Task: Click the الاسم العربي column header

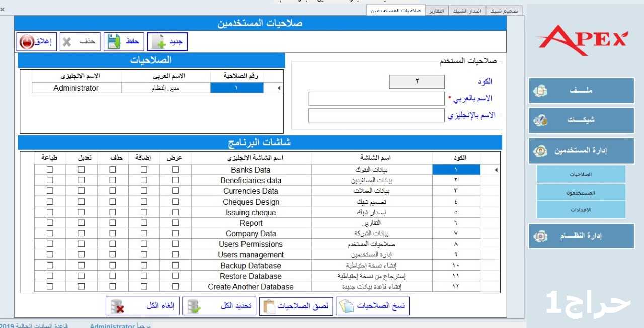Action: pos(166,76)
